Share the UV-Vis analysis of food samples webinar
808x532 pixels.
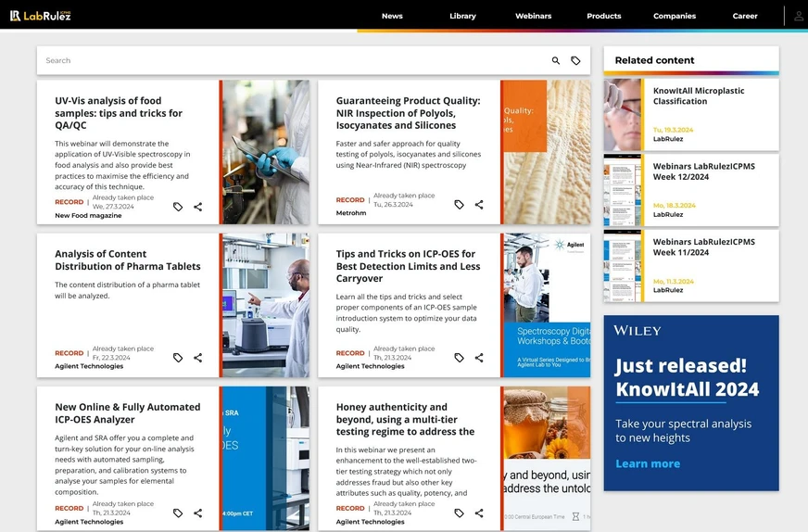[198, 207]
